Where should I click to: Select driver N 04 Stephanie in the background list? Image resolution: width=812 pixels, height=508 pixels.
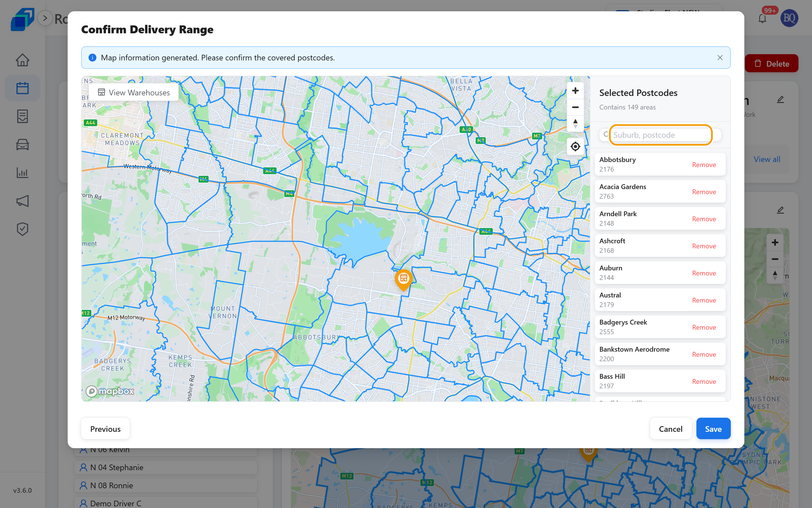coord(166,467)
